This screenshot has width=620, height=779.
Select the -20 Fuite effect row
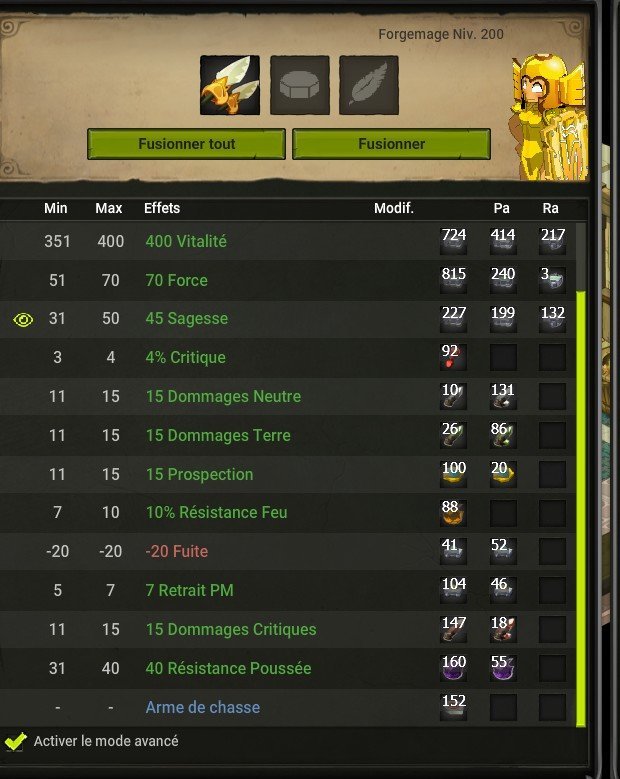click(288, 551)
